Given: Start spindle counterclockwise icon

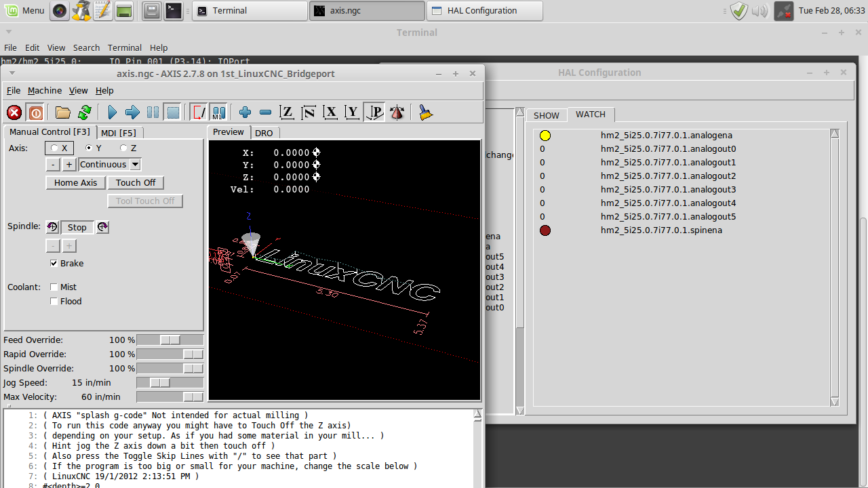Looking at the screenshot, I should pyautogui.click(x=52, y=227).
